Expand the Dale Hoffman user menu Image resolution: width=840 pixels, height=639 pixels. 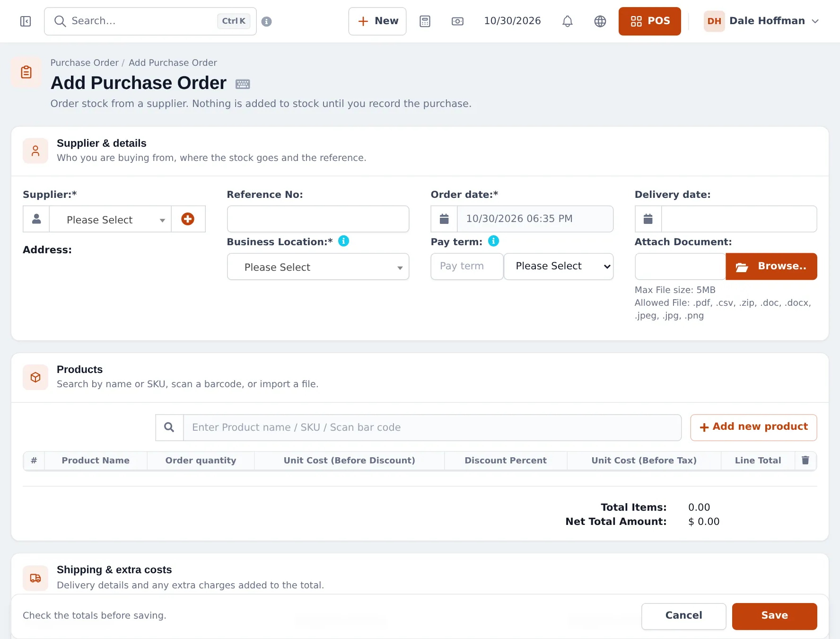[x=761, y=21]
